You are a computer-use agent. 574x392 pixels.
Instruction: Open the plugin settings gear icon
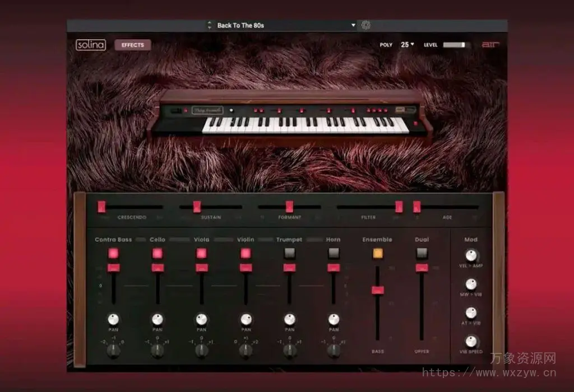(x=365, y=25)
